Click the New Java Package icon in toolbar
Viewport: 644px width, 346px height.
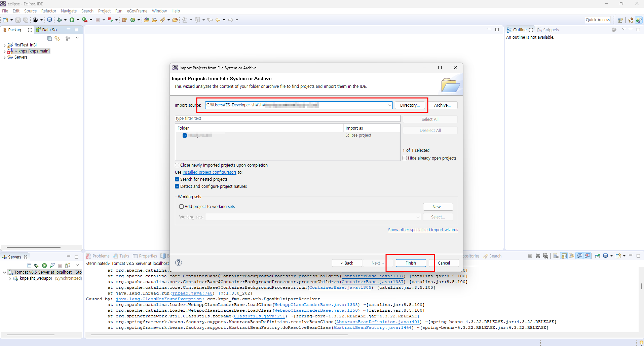click(124, 20)
